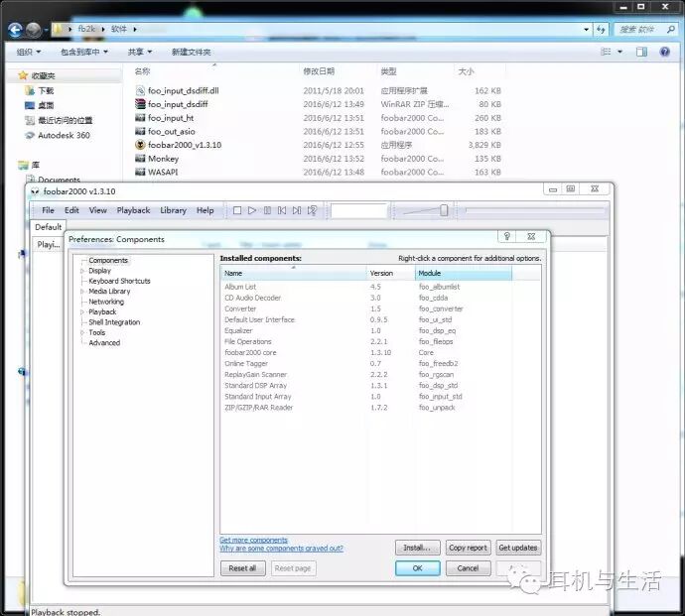
Task: Click the Copy report button
Action: [468, 548]
